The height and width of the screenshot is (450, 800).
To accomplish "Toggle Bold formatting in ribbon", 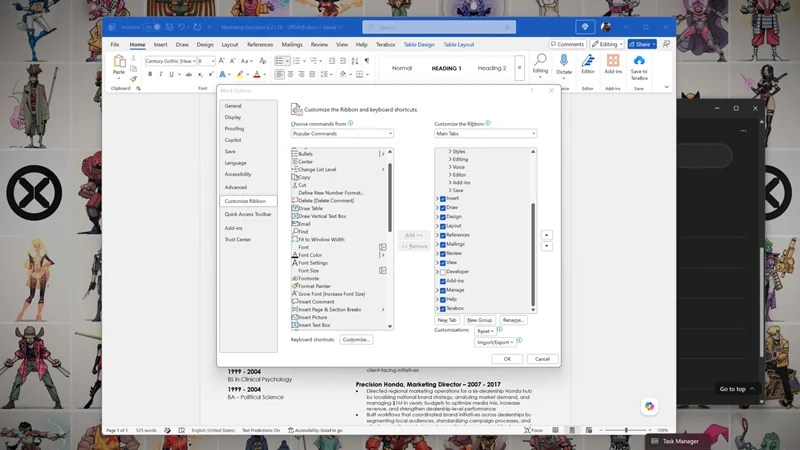I will click(x=150, y=74).
